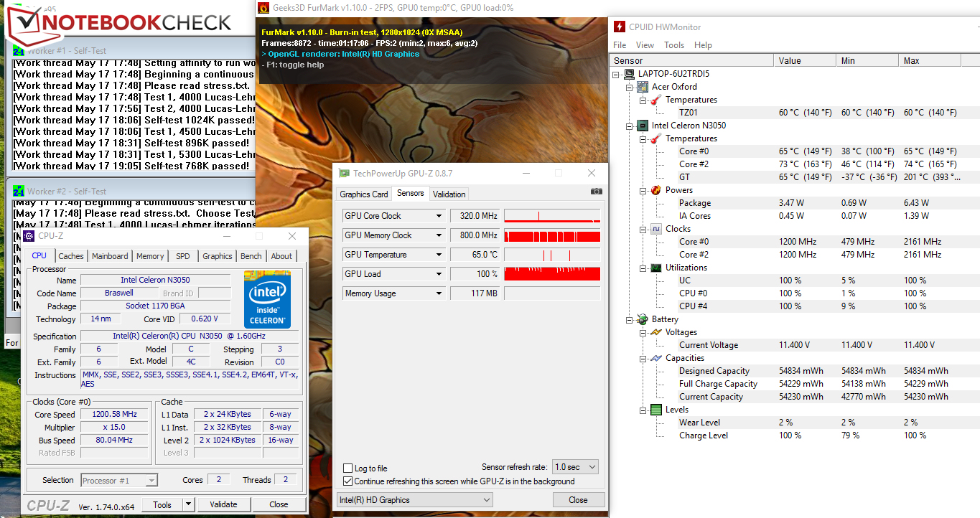
Task: Open the Help menu in HWMonitor
Action: [703, 44]
